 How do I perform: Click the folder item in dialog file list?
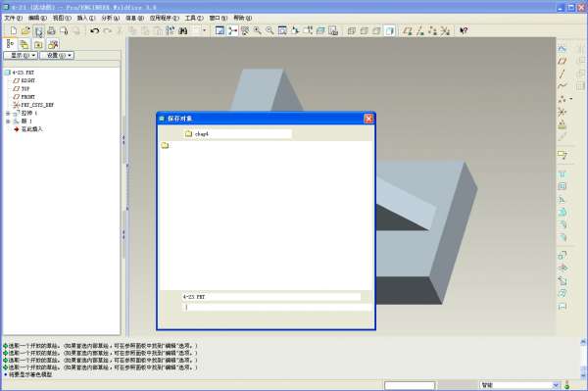click(165, 145)
